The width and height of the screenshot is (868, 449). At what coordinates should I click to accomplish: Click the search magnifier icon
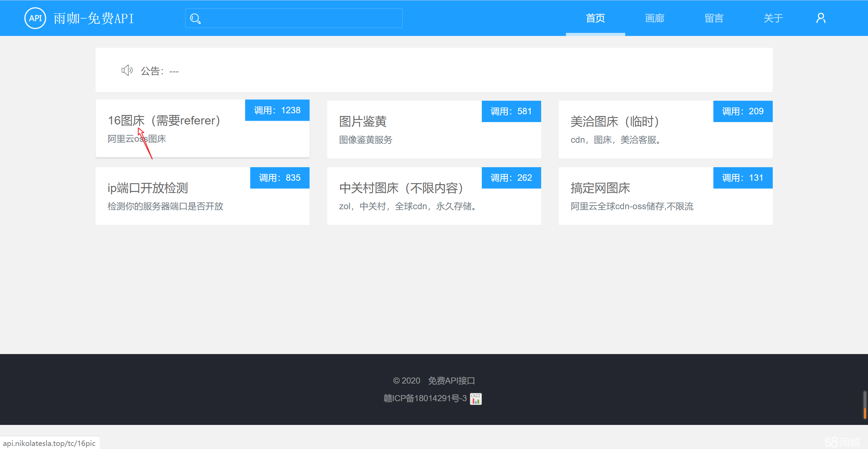[x=195, y=19]
